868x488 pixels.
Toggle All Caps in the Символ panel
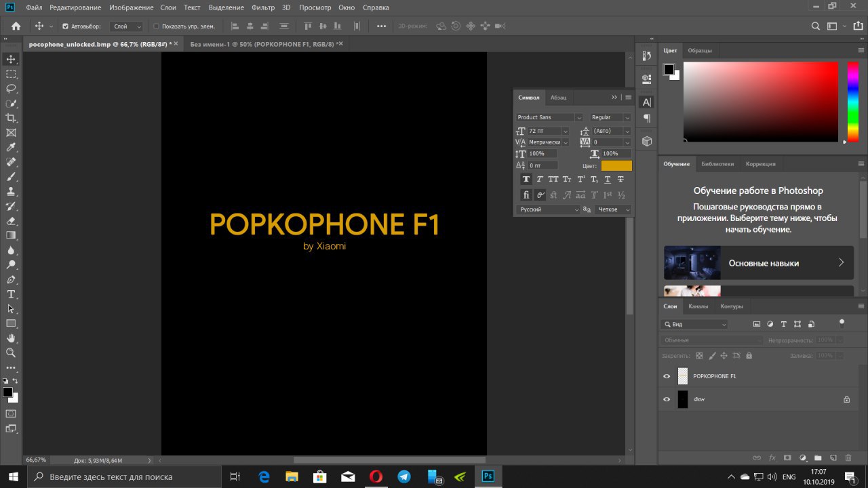click(x=553, y=180)
